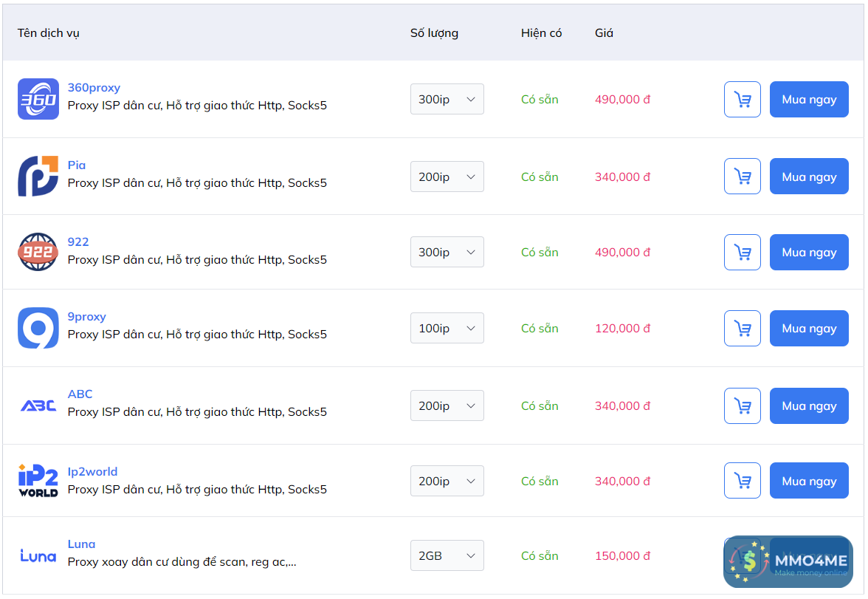Image resolution: width=868 pixels, height=599 pixels.
Task: Add 9proxy to the cart
Action: coord(742,328)
